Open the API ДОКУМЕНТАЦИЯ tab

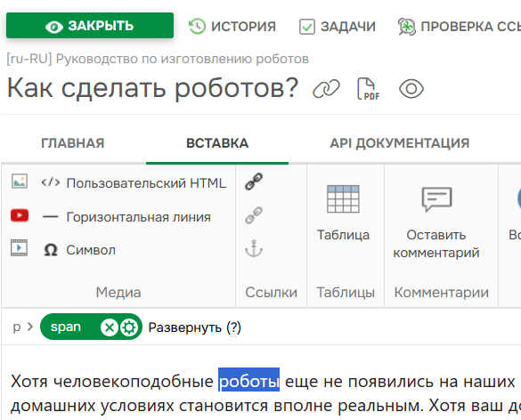pyautogui.click(x=399, y=143)
